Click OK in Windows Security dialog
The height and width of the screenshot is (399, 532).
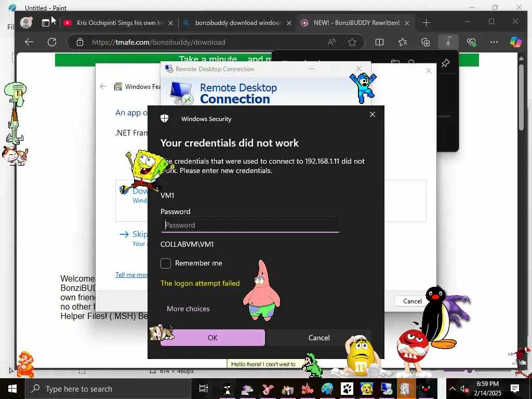coord(212,338)
